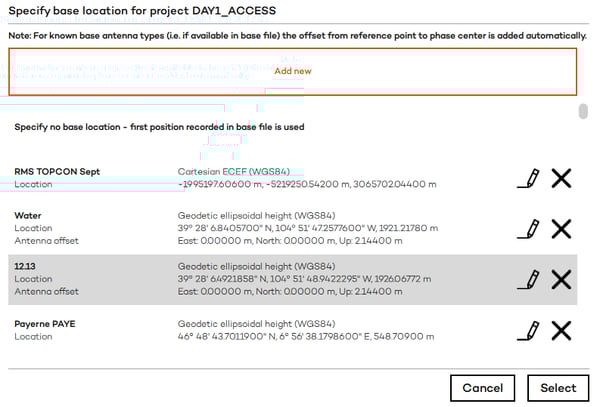Delete the RMS TOPCON Sept entry
The image size is (600, 407).
pyautogui.click(x=561, y=178)
